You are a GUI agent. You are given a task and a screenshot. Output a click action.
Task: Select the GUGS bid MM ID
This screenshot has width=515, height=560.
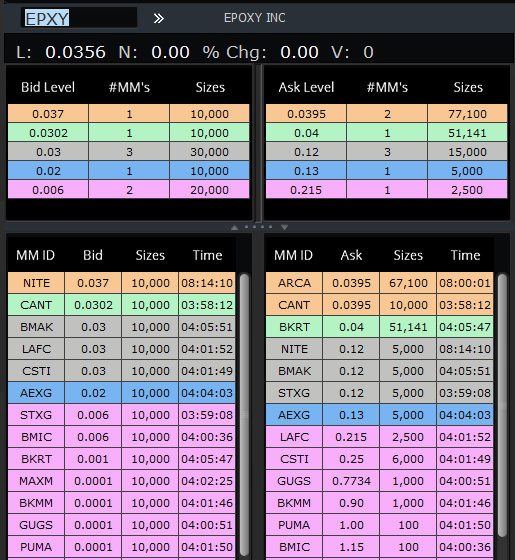[x=36, y=525]
